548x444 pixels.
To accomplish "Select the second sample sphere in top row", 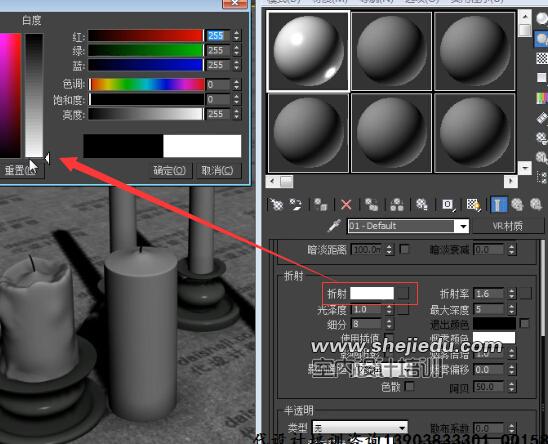I will [391, 51].
